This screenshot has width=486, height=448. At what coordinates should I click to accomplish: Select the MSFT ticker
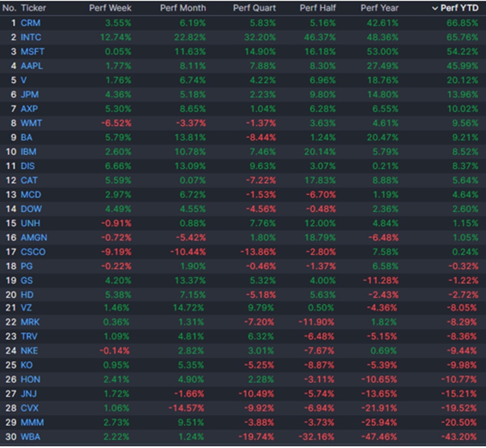pyautogui.click(x=33, y=51)
